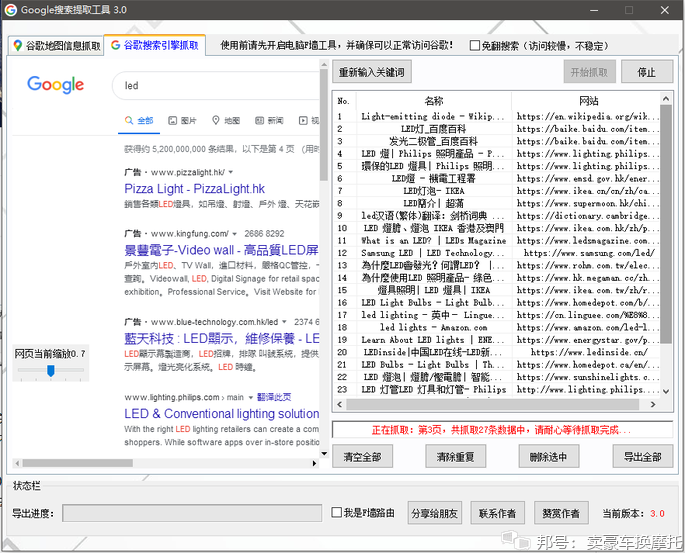Image resolution: width=685 pixels, height=553 pixels.
Task: Select row What is an LED? | LEDs Magazine
Action: click(497, 240)
